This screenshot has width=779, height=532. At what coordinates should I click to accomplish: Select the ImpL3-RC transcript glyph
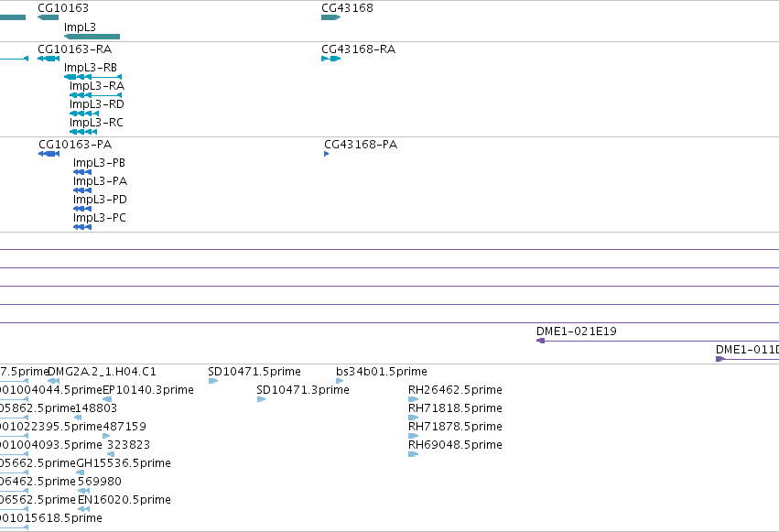point(83,132)
